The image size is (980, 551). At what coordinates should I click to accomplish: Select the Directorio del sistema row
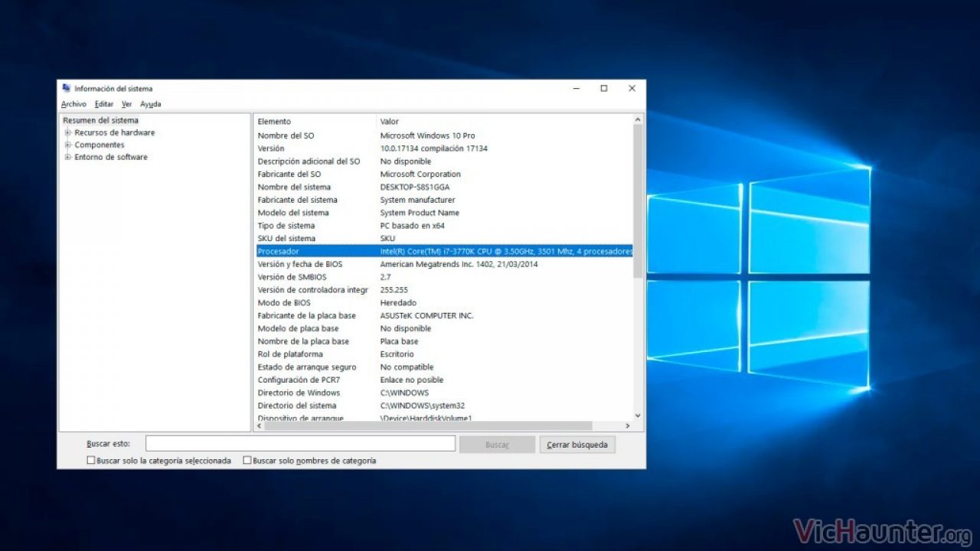coord(443,406)
